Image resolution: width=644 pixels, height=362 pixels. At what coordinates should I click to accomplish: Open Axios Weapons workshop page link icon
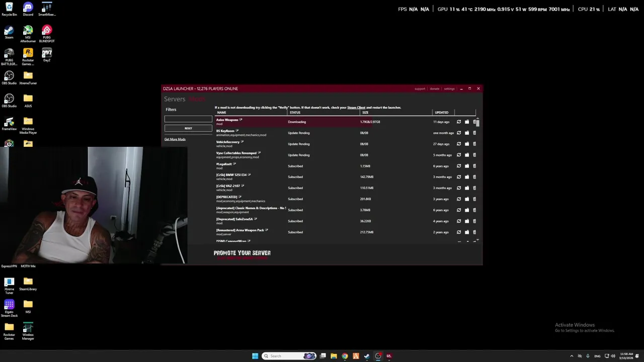coord(241,120)
